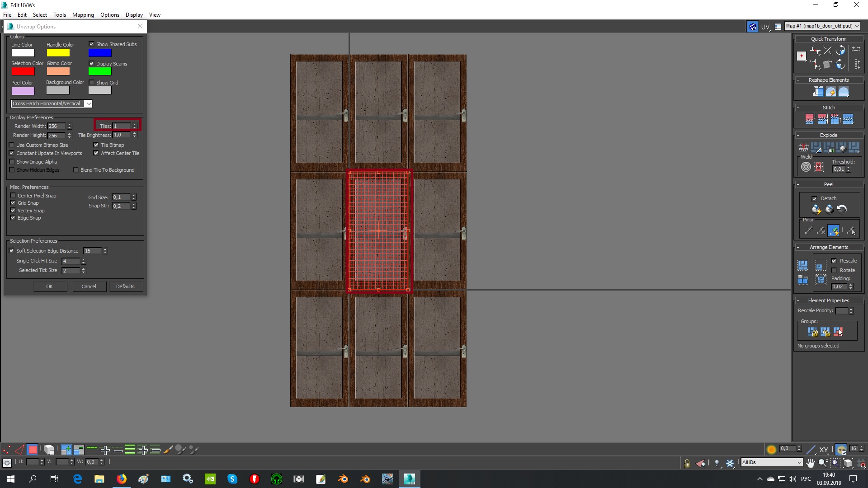Click Straighten Selection reshape icon
Screen dimensions: 868x488
(818, 92)
